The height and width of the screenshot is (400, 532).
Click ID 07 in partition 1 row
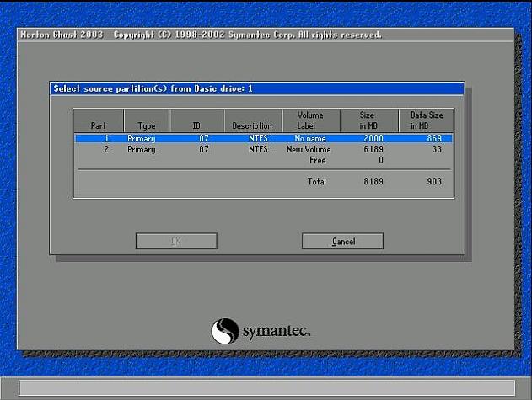[203, 138]
